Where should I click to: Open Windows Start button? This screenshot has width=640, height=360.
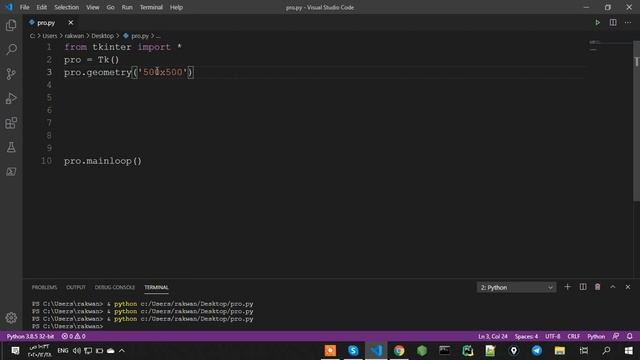point(629,351)
